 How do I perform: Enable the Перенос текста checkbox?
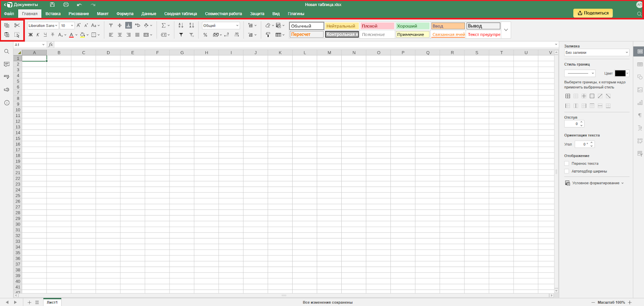(x=567, y=164)
